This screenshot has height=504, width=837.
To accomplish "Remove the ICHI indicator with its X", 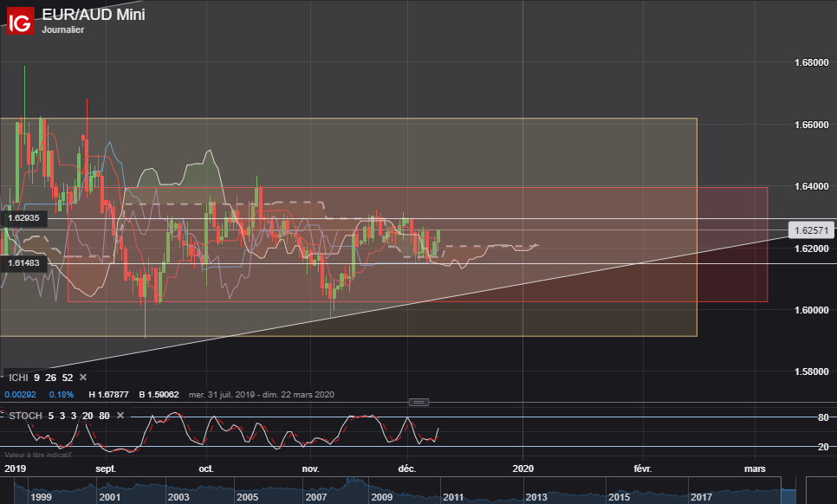I will click(83, 378).
